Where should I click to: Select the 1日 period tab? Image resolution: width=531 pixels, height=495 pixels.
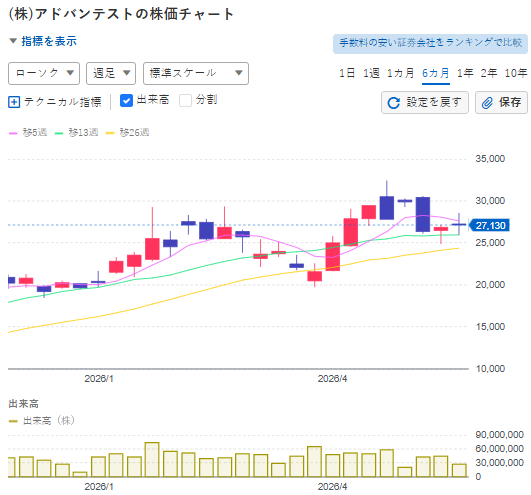point(347,73)
